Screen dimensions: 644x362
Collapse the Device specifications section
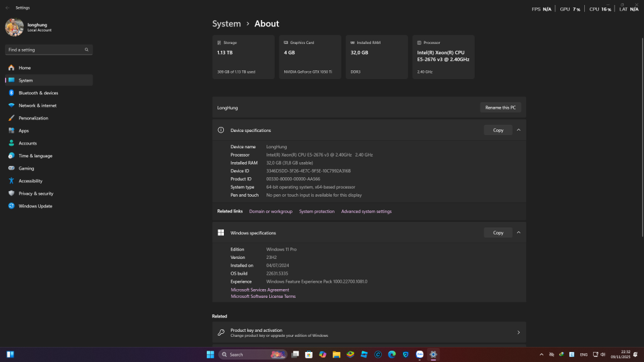pos(518,130)
